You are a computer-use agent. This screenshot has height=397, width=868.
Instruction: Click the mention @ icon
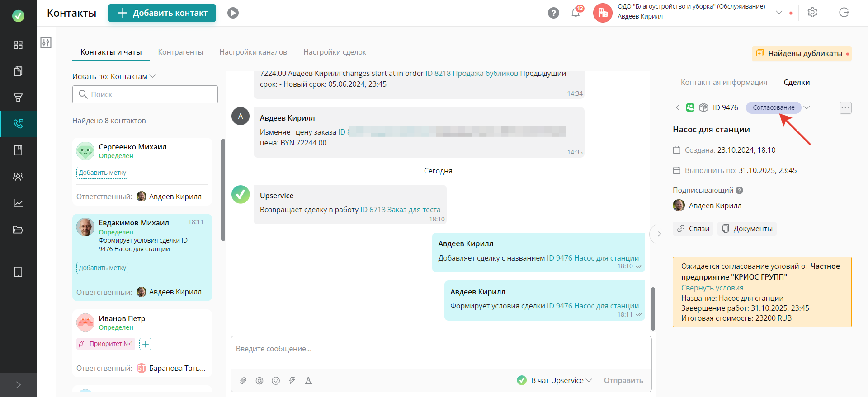point(259,381)
